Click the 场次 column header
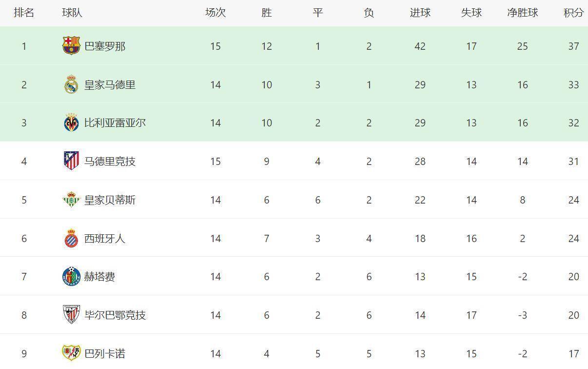588x369 pixels. click(216, 13)
